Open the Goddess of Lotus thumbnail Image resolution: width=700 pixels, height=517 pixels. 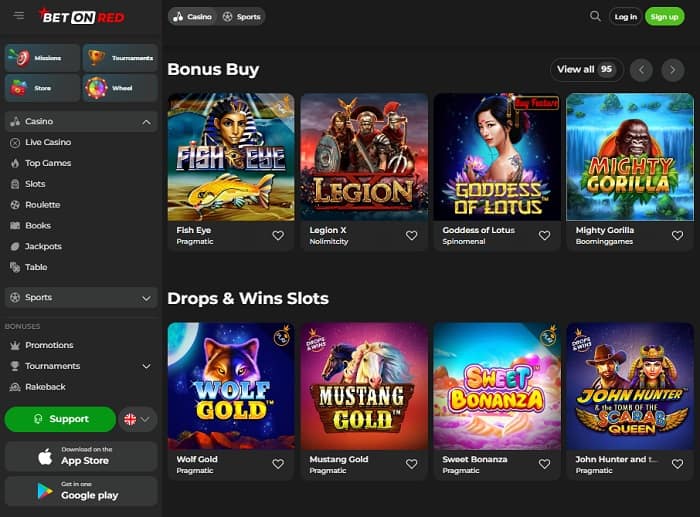coord(497,157)
